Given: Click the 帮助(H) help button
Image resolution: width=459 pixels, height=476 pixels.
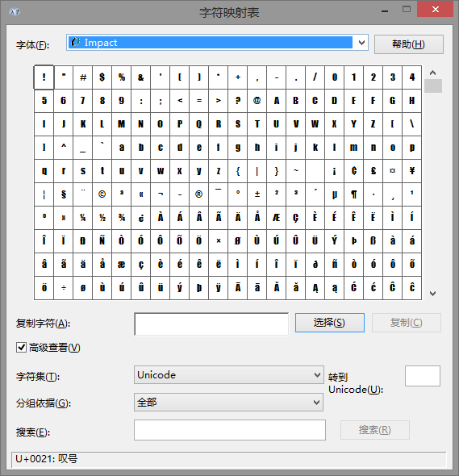Looking at the screenshot, I should click(409, 44).
